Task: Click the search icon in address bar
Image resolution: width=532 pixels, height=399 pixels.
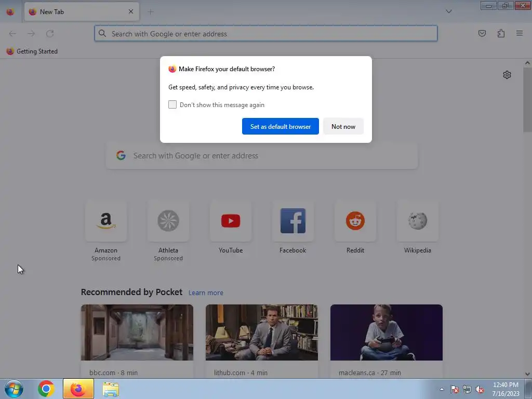Action: [x=102, y=33]
